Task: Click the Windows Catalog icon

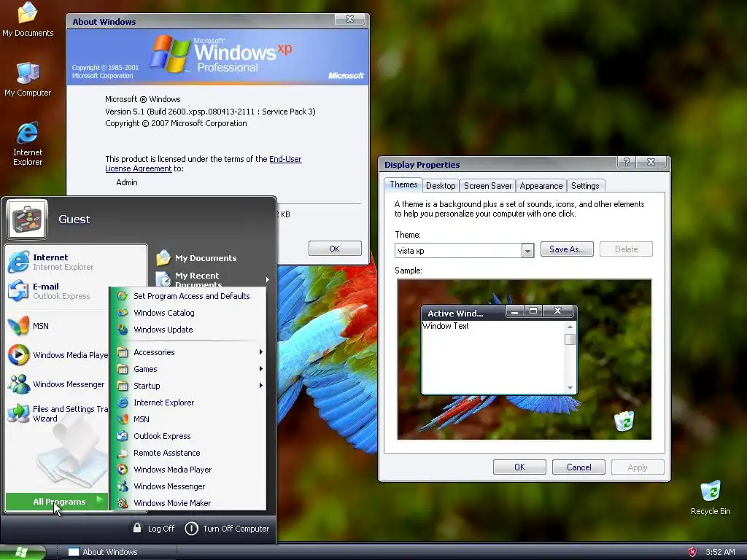Action: click(x=123, y=312)
